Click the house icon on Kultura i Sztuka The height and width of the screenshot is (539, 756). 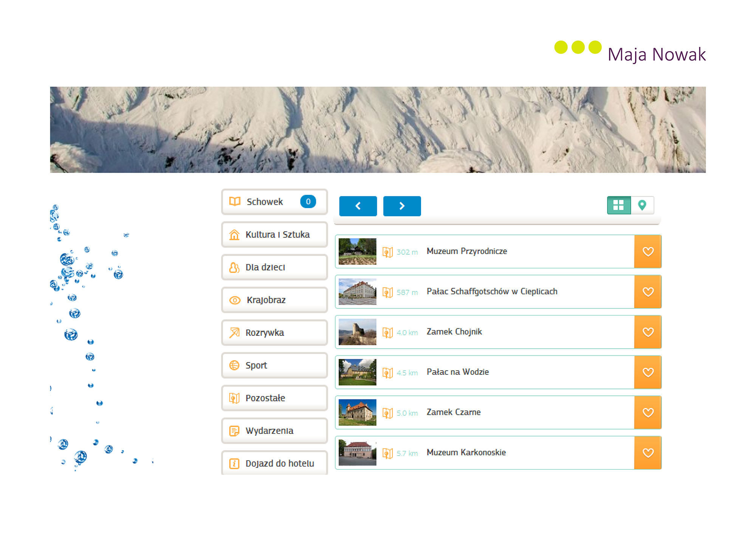pos(234,235)
